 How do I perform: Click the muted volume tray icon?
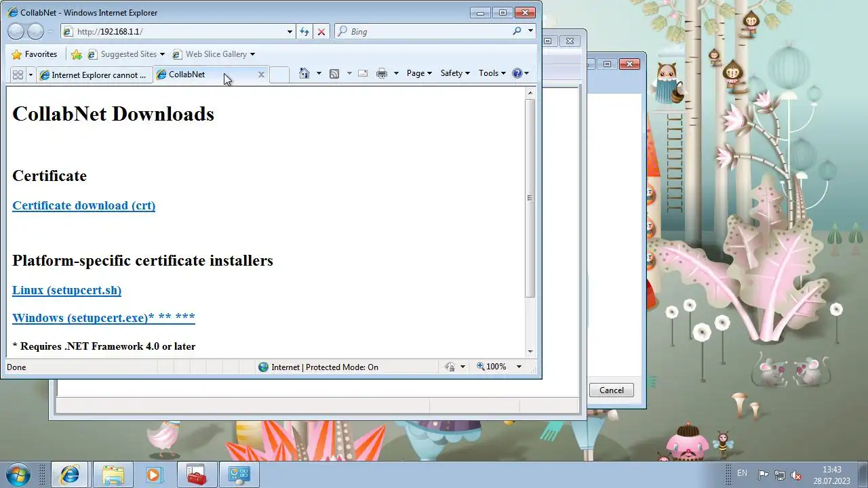tap(797, 475)
